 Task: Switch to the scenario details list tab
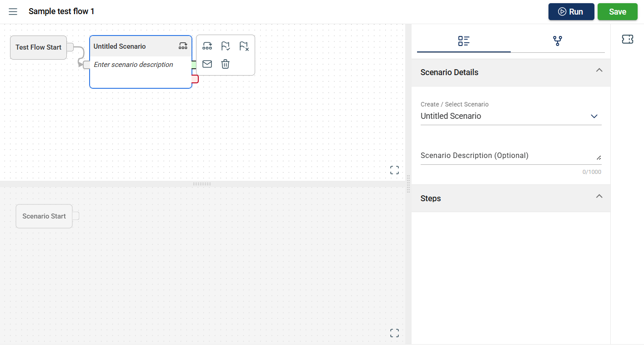point(464,41)
